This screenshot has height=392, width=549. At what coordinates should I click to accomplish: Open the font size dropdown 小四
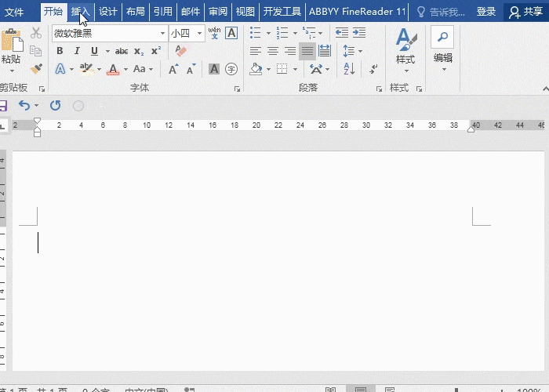click(x=200, y=33)
